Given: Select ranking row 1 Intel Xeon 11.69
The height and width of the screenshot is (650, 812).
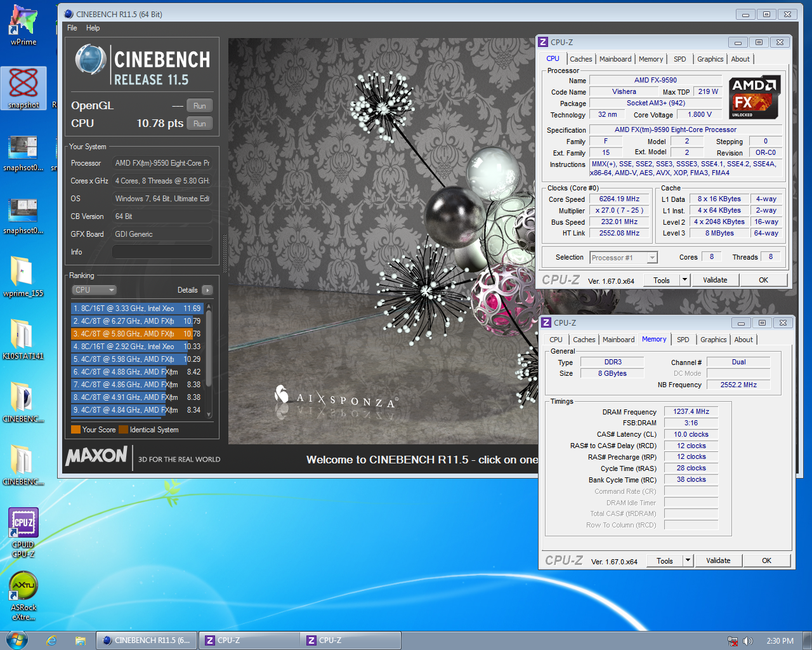Looking at the screenshot, I should tap(137, 308).
